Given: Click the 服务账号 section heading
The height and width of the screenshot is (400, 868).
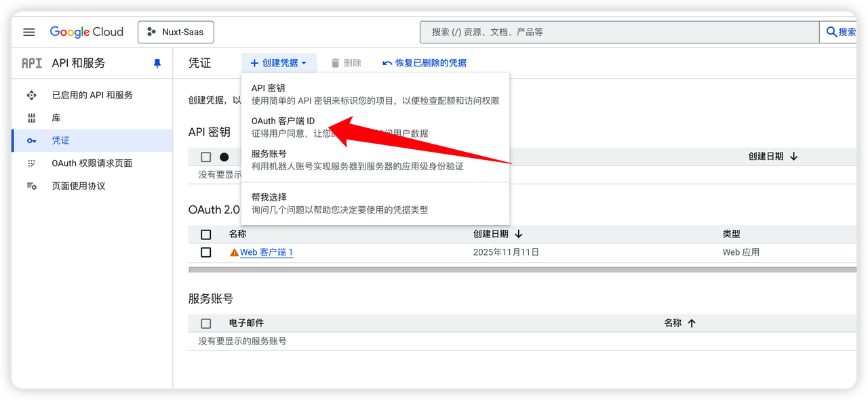Looking at the screenshot, I should click(x=211, y=298).
